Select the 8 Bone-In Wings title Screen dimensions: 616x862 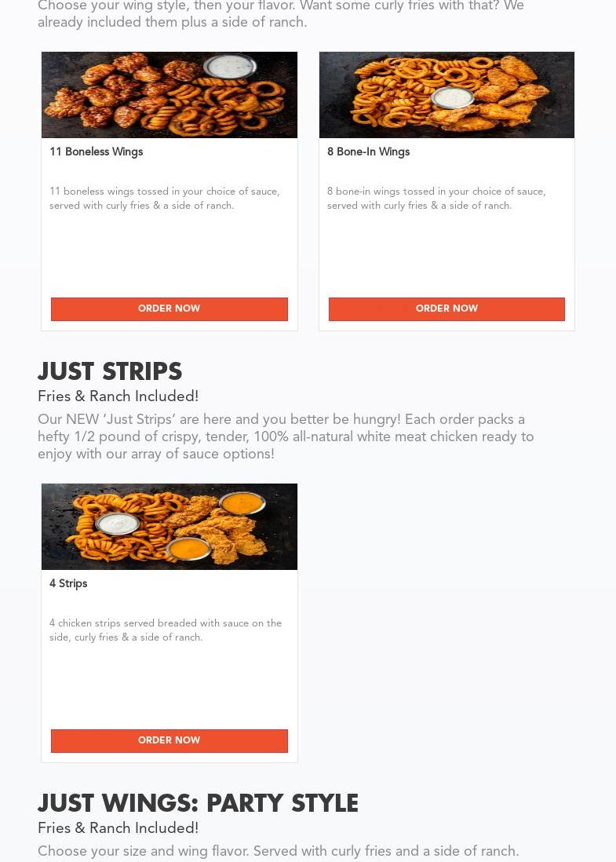pos(368,152)
